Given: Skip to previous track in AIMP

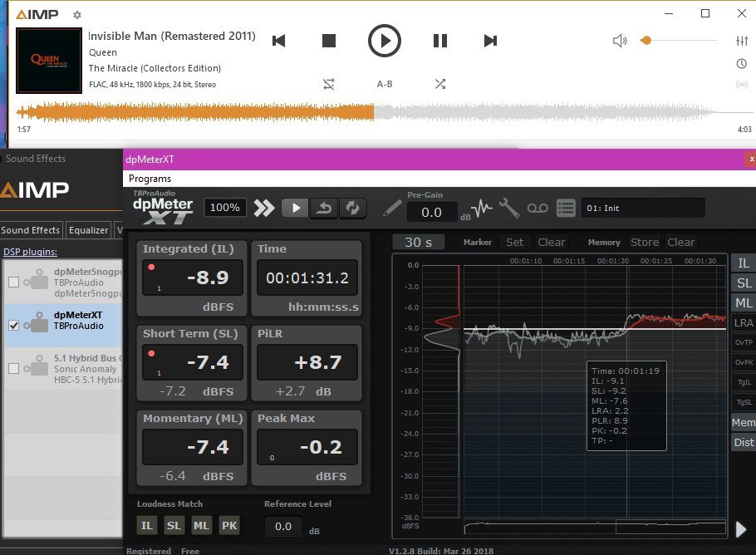Looking at the screenshot, I should (x=278, y=41).
